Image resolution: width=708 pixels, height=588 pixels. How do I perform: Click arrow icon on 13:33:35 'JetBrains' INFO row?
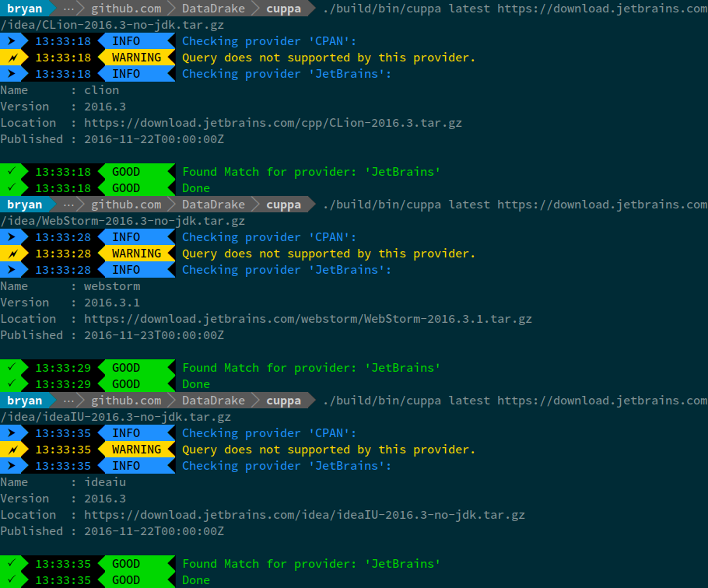pos(12,465)
